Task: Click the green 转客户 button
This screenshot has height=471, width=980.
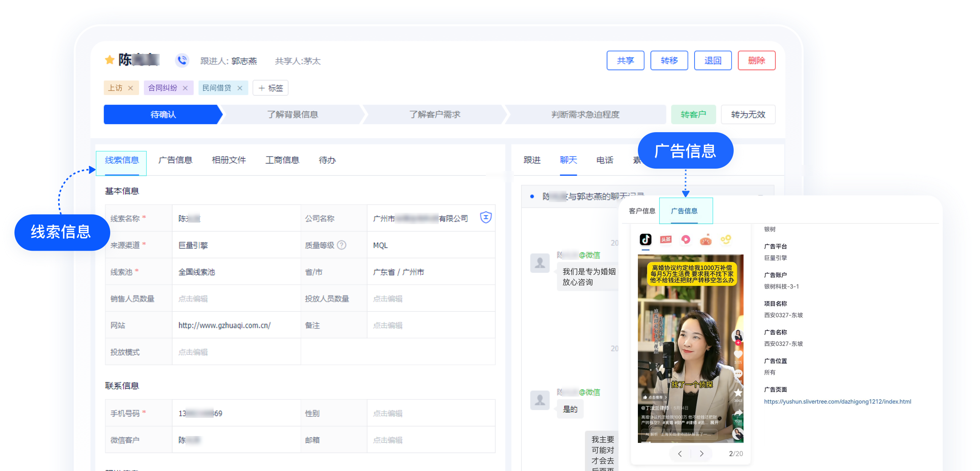Action: 693,114
